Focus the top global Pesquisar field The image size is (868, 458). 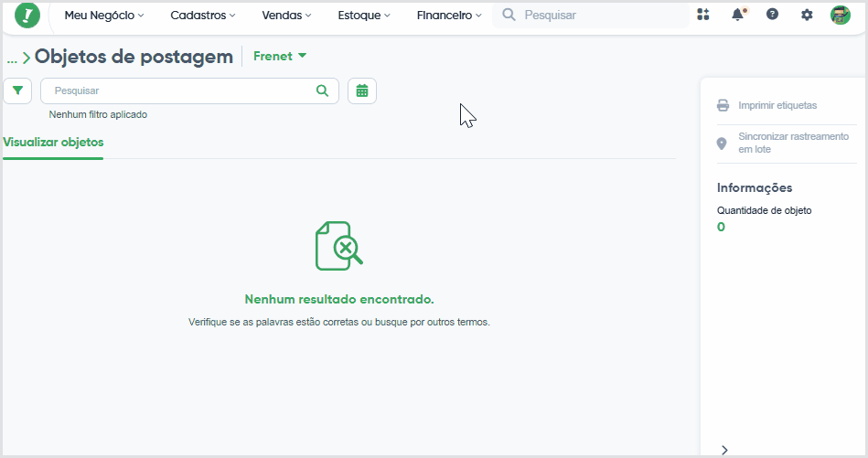(x=591, y=15)
